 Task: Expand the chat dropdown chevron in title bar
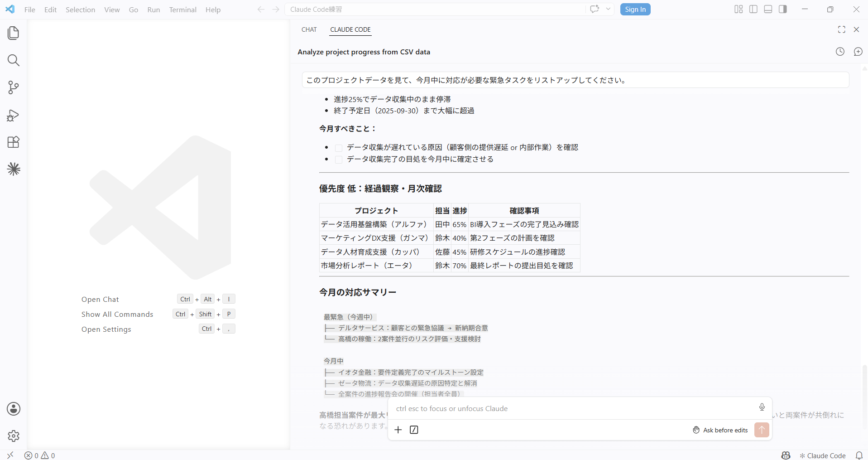(608, 9)
